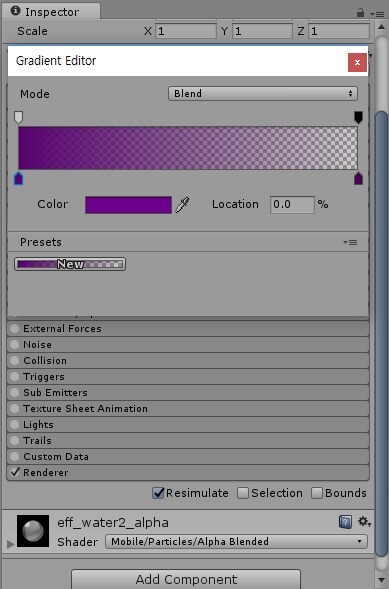
Task: Click the eff_water2_alpha material preview sphere
Action: pos(33,530)
